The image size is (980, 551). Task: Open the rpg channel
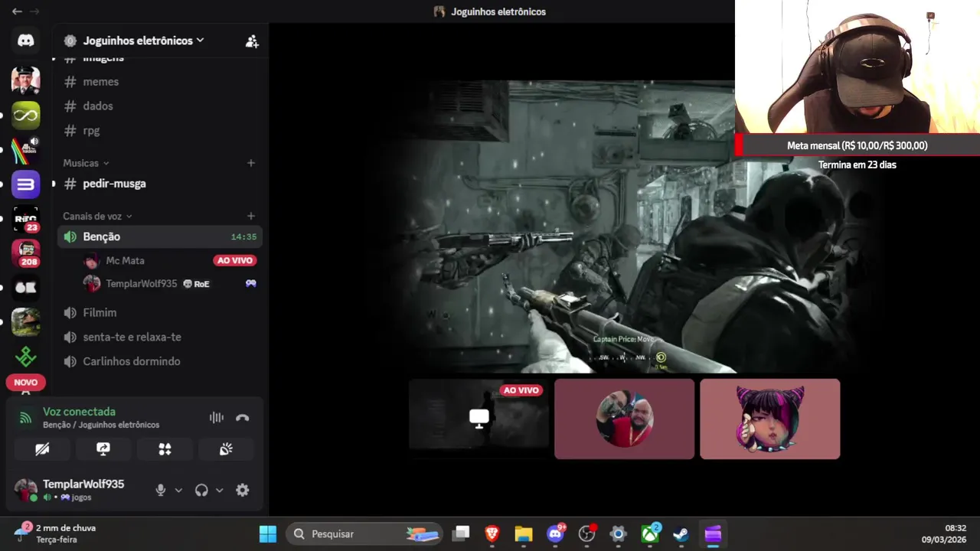coord(160,131)
